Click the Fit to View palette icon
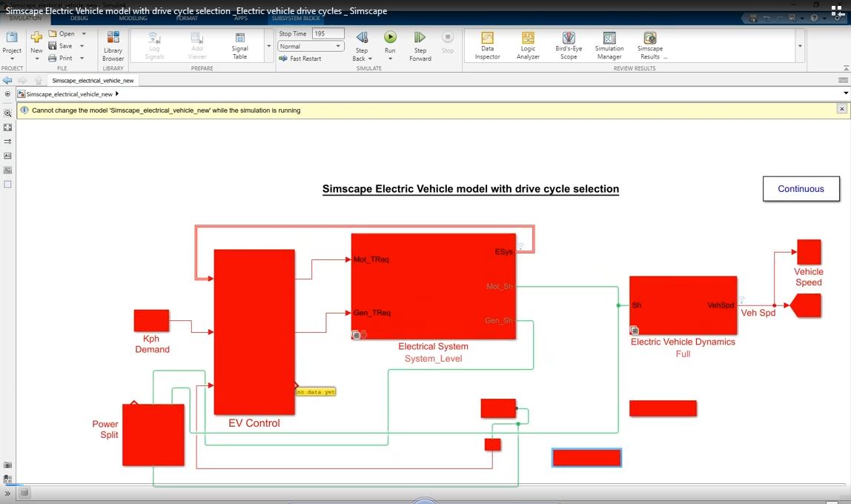851x504 pixels. (7, 127)
